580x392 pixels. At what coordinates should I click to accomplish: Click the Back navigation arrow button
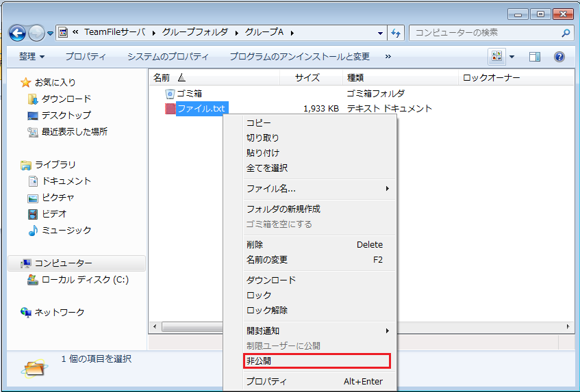[x=18, y=32]
